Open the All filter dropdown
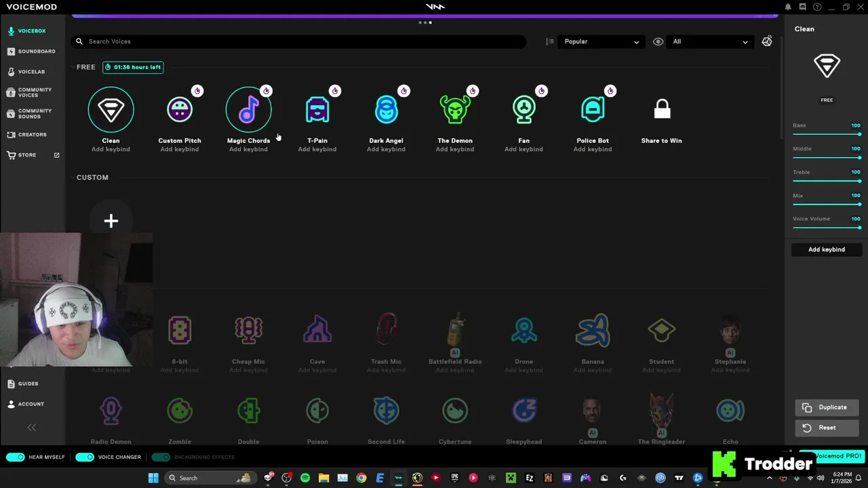Viewport: 868px width, 488px height. tap(710, 41)
